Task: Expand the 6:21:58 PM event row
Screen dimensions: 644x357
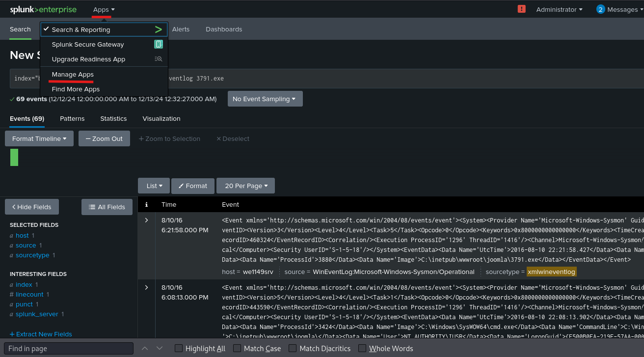Action: pyautogui.click(x=146, y=220)
